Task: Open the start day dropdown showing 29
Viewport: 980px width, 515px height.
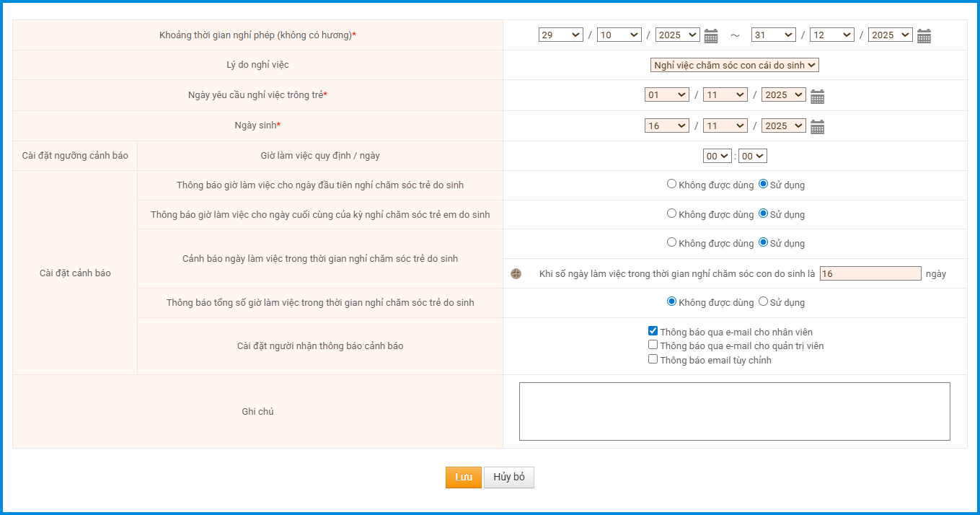Action: point(560,35)
